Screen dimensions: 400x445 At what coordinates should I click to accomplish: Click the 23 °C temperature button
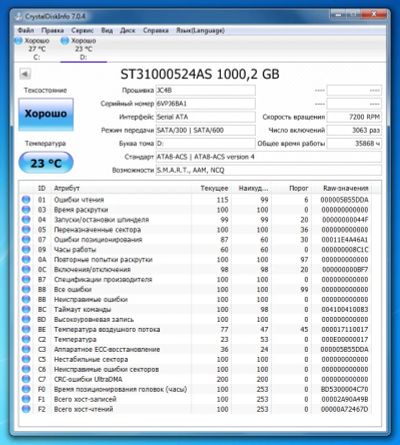pos(46,163)
